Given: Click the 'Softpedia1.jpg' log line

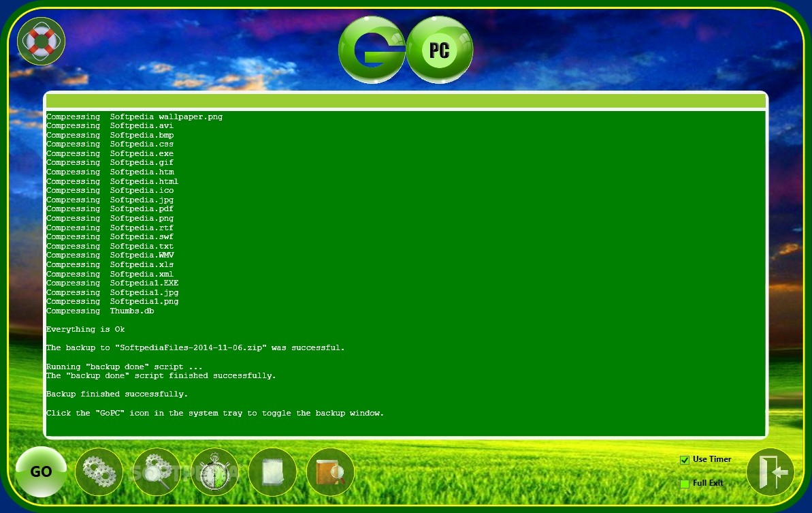Looking at the screenshot, I should (112, 292).
